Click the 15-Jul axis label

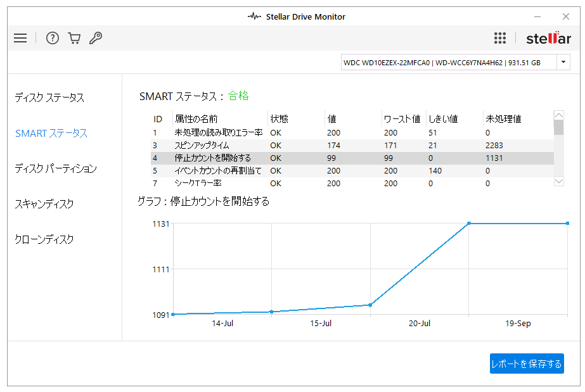coord(321,324)
